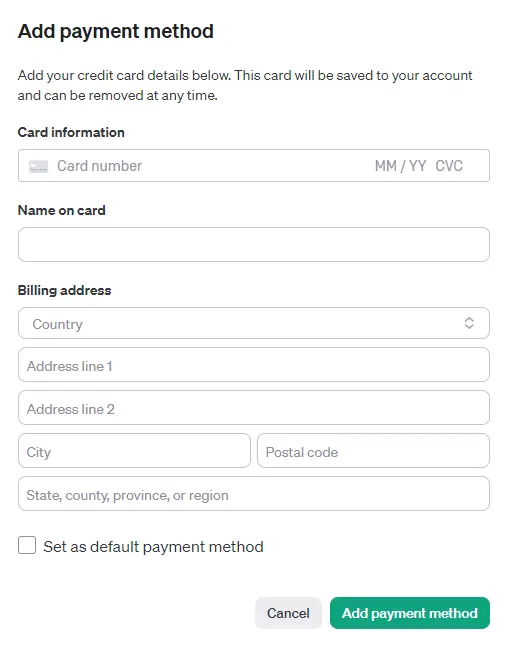This screenshot has width=509, height=647.
Task: Cancel adding the payment method
Action: click(288, 613)
